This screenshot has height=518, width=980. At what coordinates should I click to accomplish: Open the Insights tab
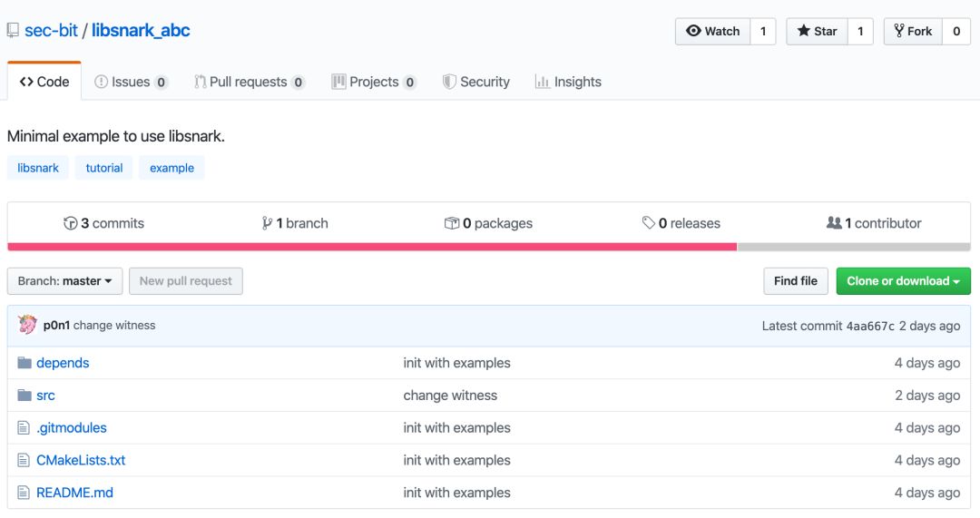(x=568, y=82)
